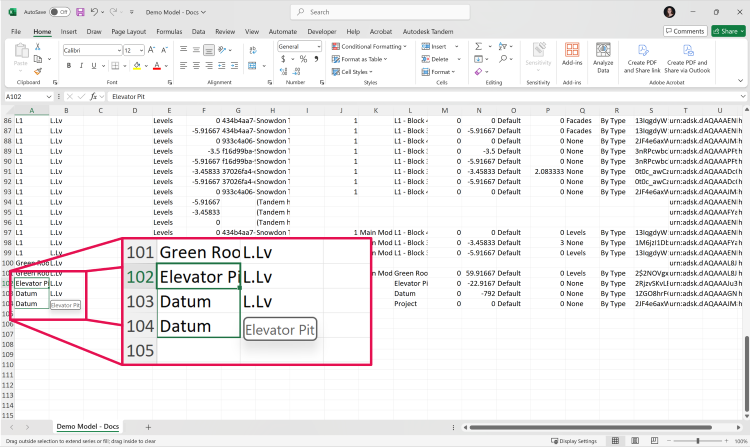Viewport: 750px width, 447px height.
Task: Toggle Middle Align in Alignment group
Action: click(x=196, y=49)
